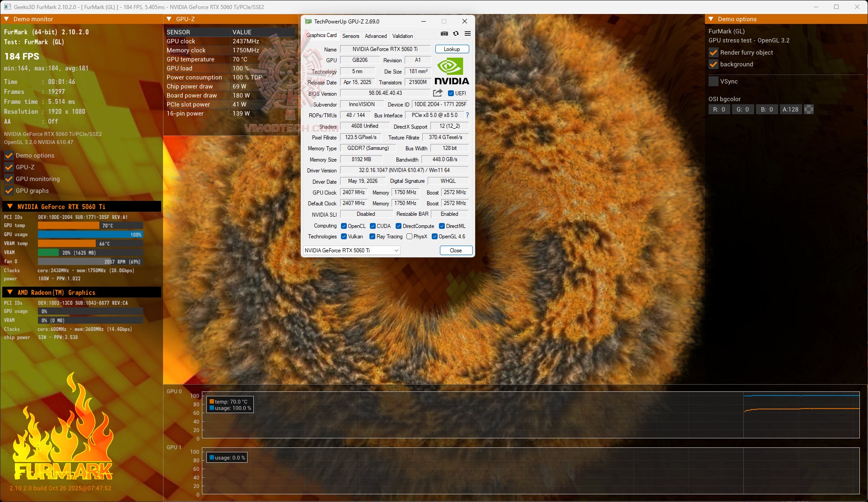
Task: Adjust the G: 0 bgcolor value
Action: pos(743,109)
